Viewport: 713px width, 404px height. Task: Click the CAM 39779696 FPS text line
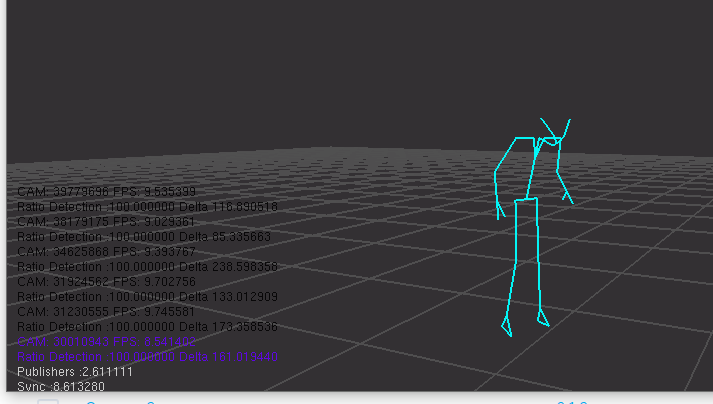click(x=106, y=191)
